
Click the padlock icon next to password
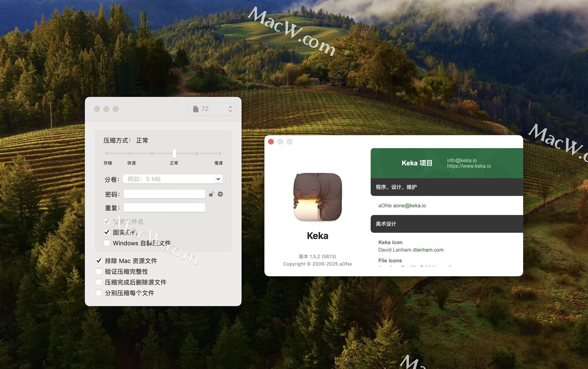(x=212, y=194)
